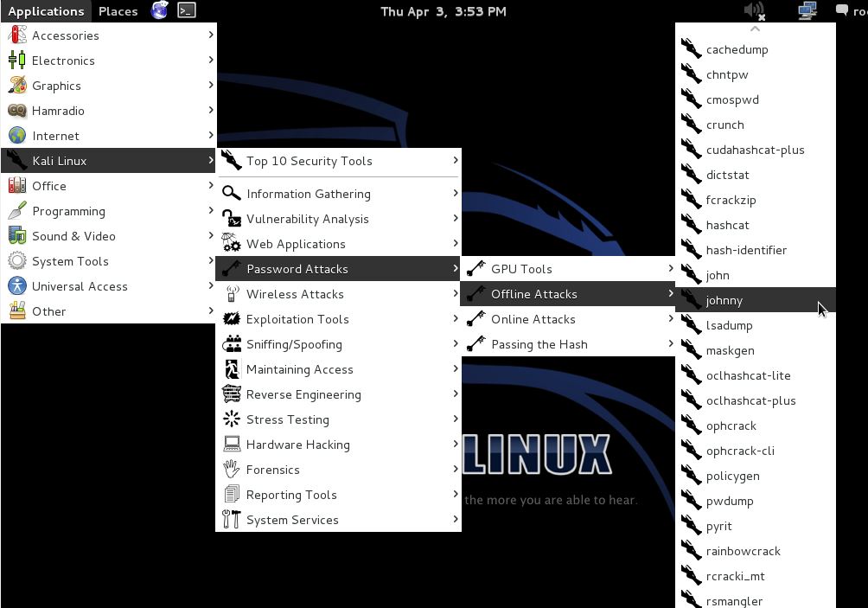Launch hashcat from the list
Viewport: 868px width, 608px height.
coord(756,225)
